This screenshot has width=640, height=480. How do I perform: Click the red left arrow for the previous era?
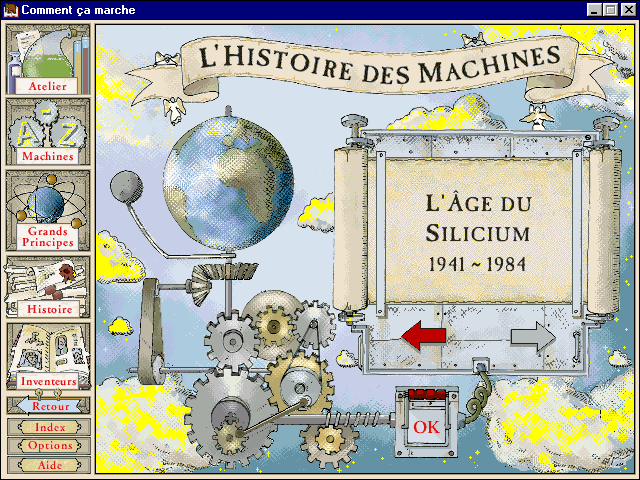[x=423, y=336]
